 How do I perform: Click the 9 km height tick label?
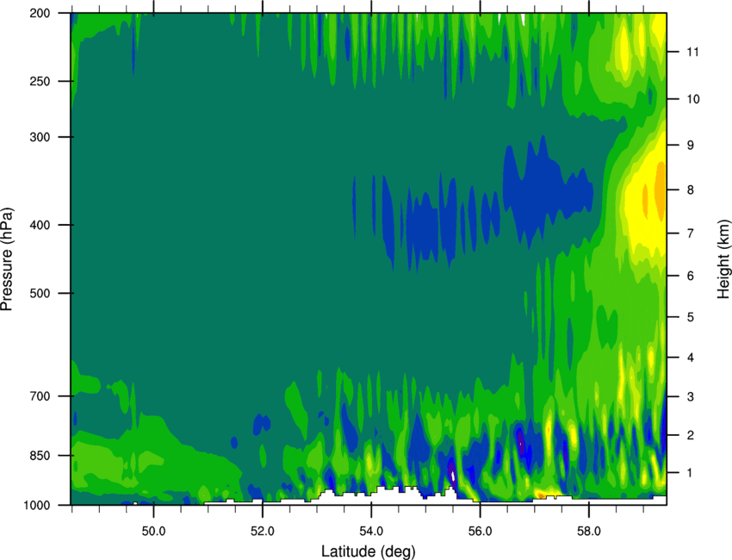[x=691, y=146]
